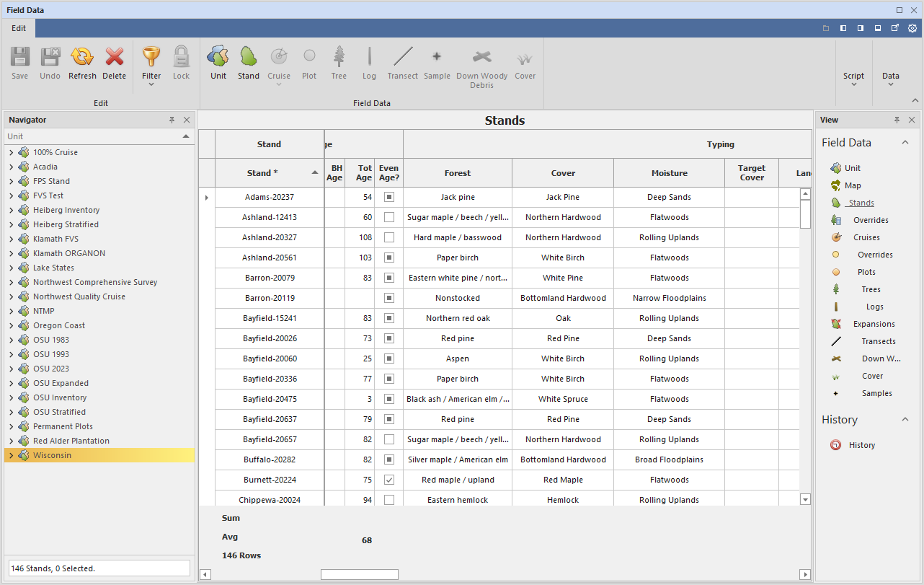Open the settings gear in the title ribbon
The width and height of the screenshot is (924, 585).
(912, 28)
